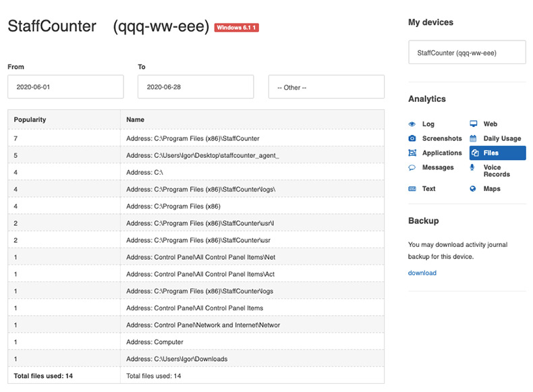Go to the Messages section

click(x=438, y=167)
